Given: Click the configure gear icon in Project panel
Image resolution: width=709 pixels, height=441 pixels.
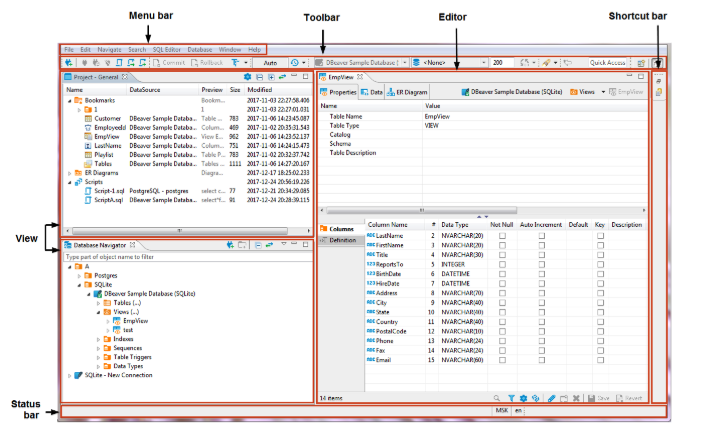Looking at the screenshot, I should pos(247,77).
